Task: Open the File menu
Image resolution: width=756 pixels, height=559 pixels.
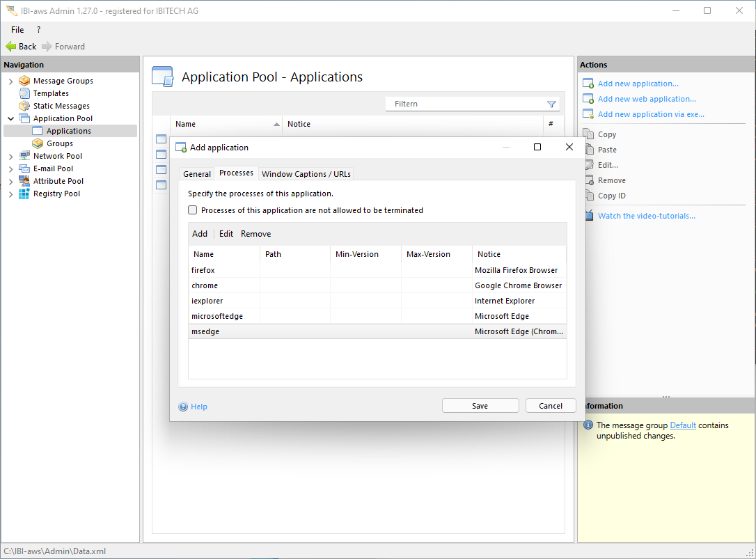Action: [x=17, y=30]
